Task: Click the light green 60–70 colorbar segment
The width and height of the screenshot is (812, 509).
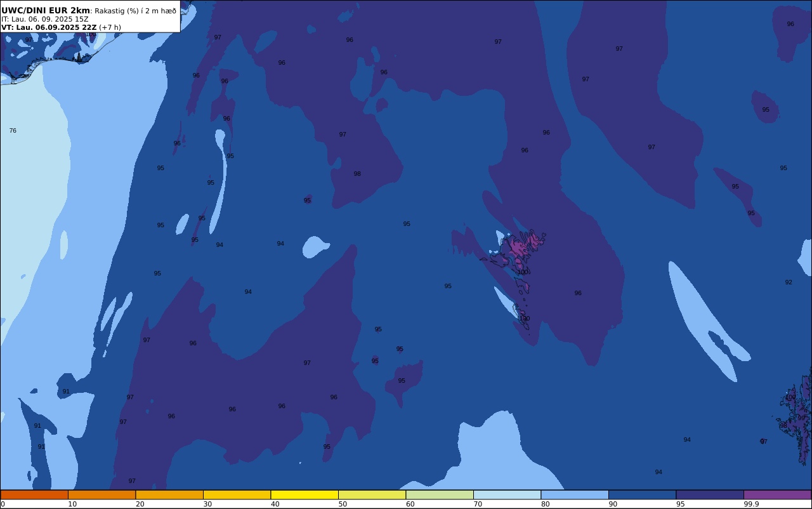Action: [440, 494]
